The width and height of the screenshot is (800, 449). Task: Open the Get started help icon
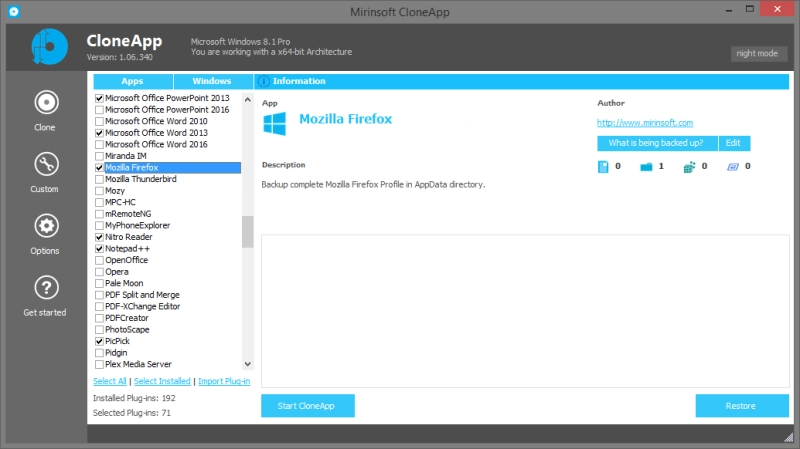(x=46, y=288)
